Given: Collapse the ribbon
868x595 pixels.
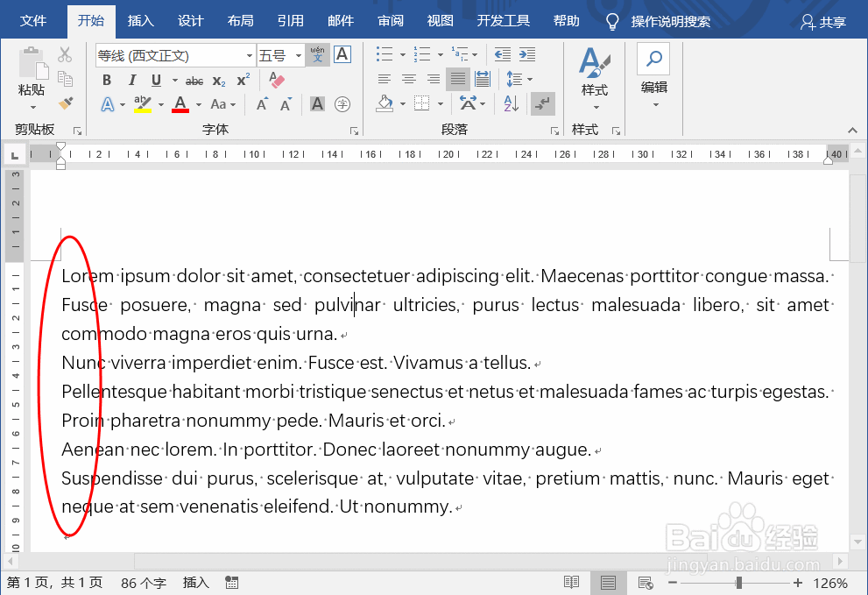Looking at the screenshot, I should [852, 131].
